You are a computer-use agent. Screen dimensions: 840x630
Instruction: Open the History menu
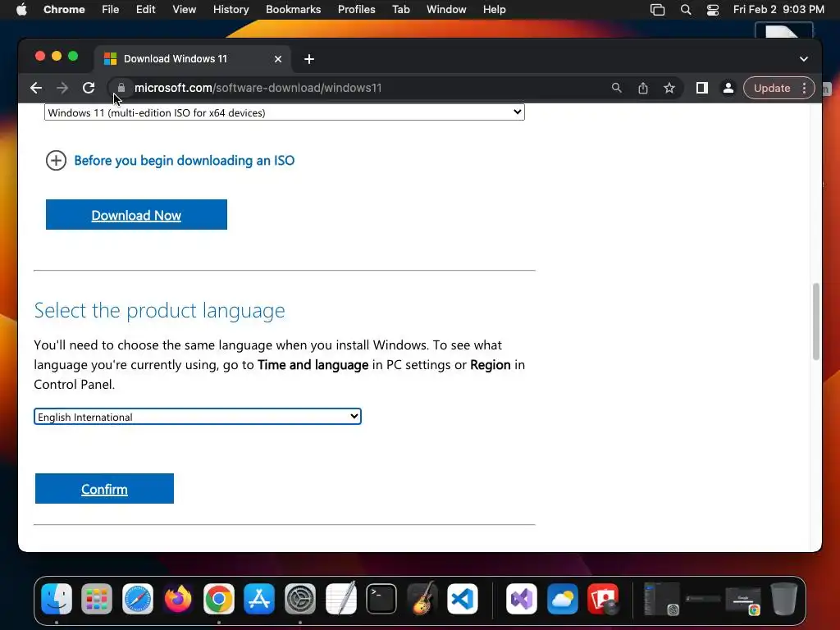(x=231, y=10)
